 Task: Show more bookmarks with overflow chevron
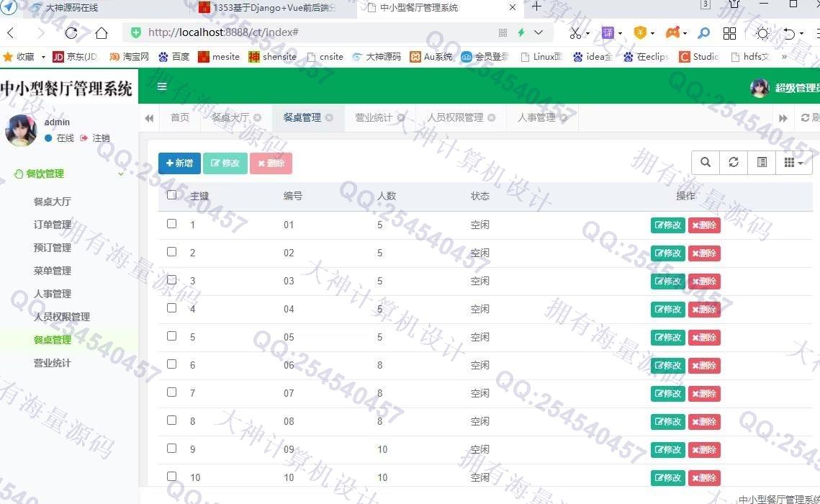784,56
